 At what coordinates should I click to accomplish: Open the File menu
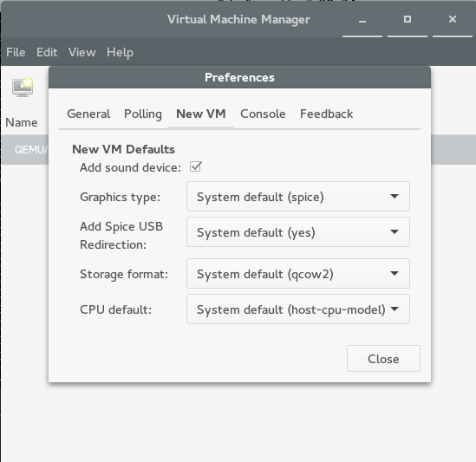[x=16, y=52]
